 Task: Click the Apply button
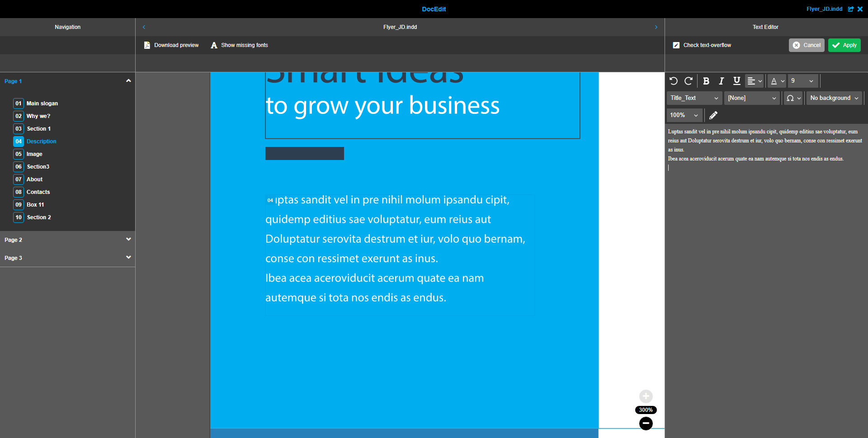[x=844, y=45]
